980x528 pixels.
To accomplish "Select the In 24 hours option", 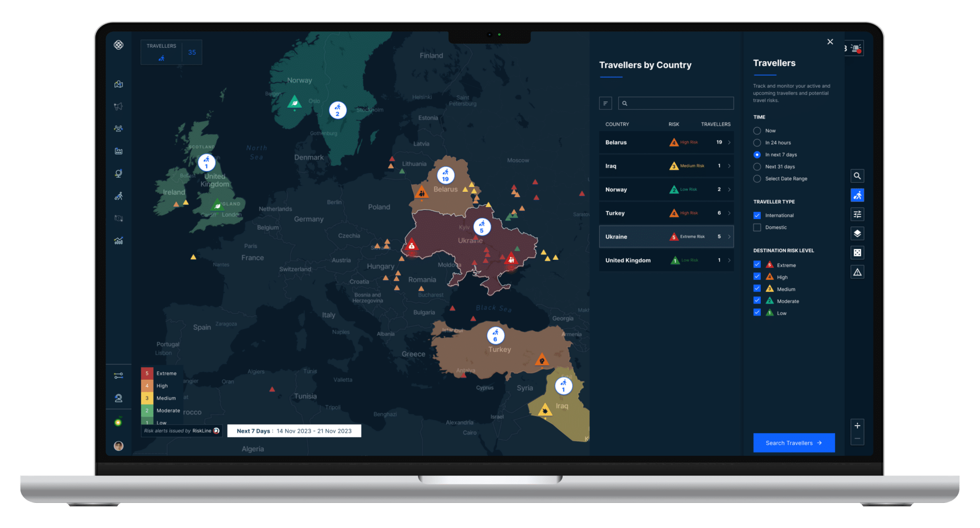I will pyautogui.click(x=757, y=143).
